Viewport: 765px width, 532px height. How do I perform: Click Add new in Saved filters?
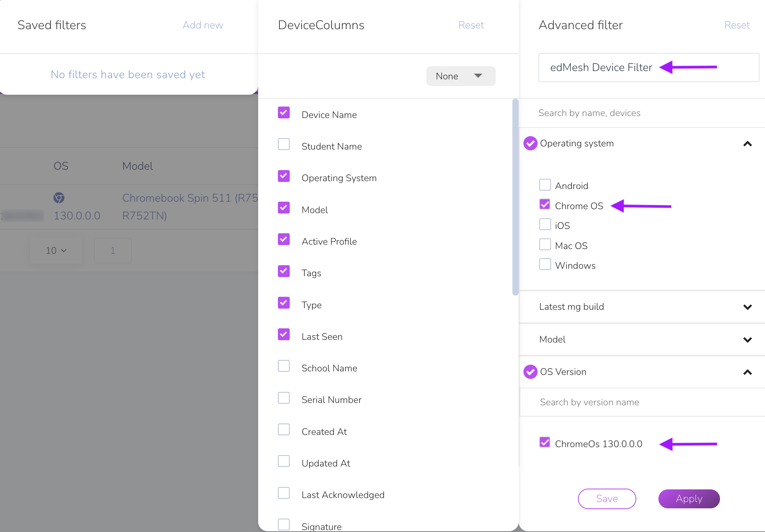pyautogui.click(x=203, y=25)
